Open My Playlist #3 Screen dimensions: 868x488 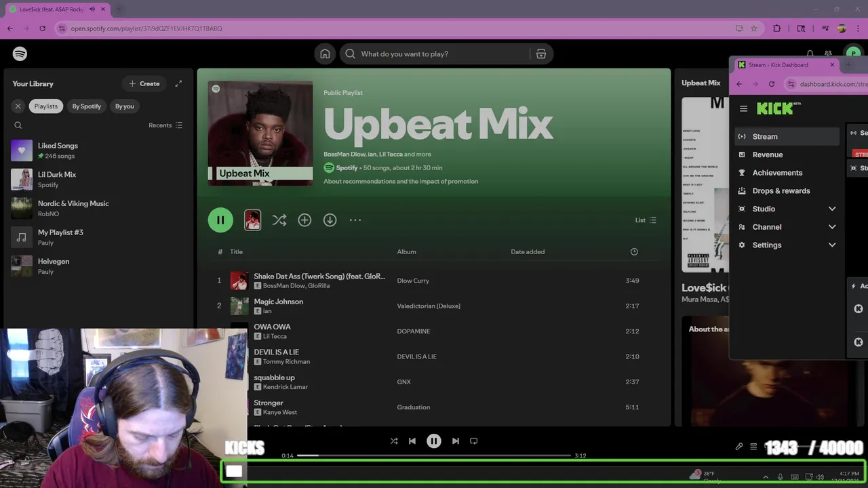click(98, 237)
